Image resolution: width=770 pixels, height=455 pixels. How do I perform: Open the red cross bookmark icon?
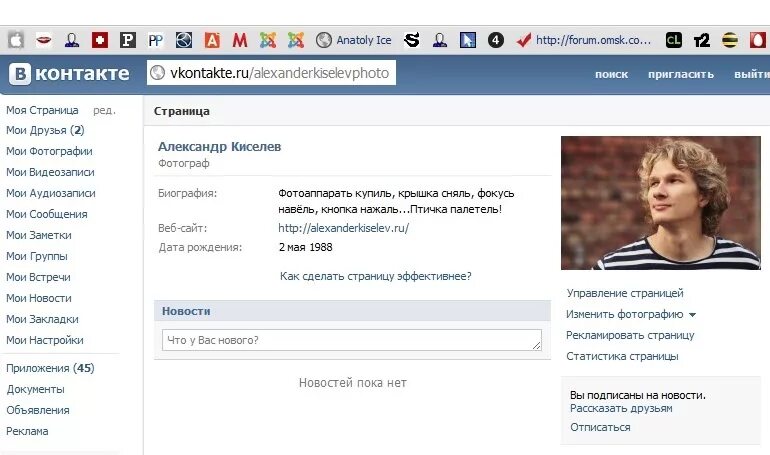coord(100,40)
